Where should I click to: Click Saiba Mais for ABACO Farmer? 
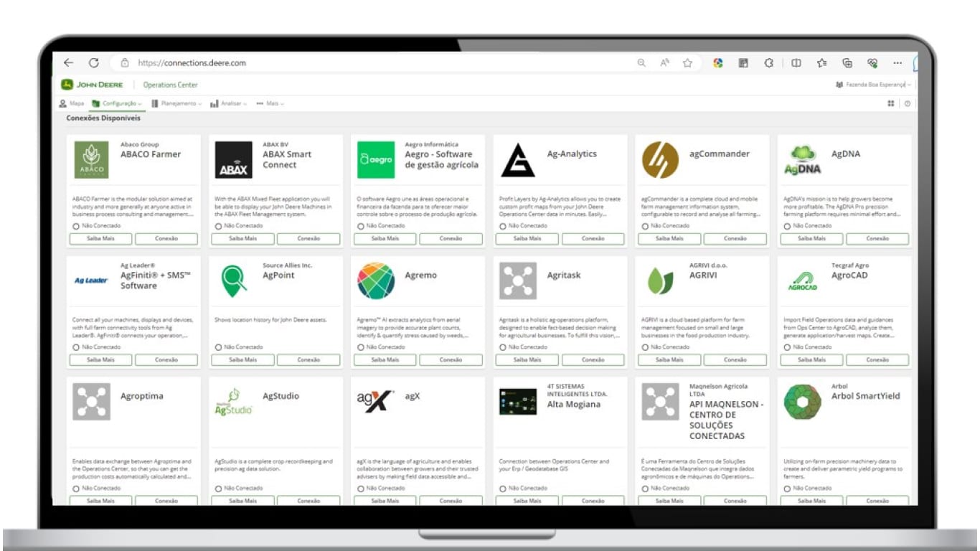click(x=100, y=238)
